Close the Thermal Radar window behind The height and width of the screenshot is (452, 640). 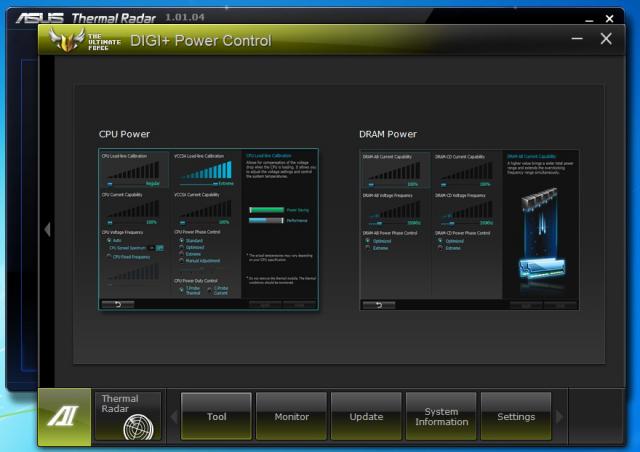tap(609, 19)
